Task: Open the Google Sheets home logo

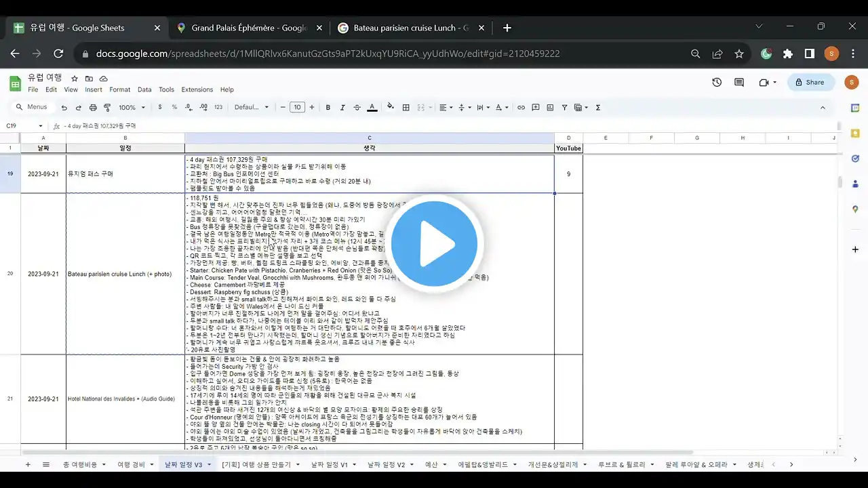Action: [15, 83]
